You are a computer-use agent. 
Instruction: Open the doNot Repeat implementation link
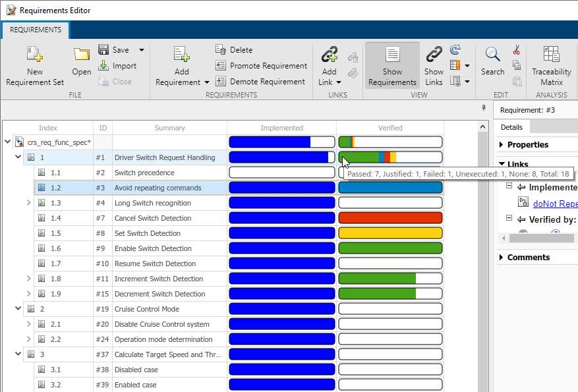(x=555, y=204)
